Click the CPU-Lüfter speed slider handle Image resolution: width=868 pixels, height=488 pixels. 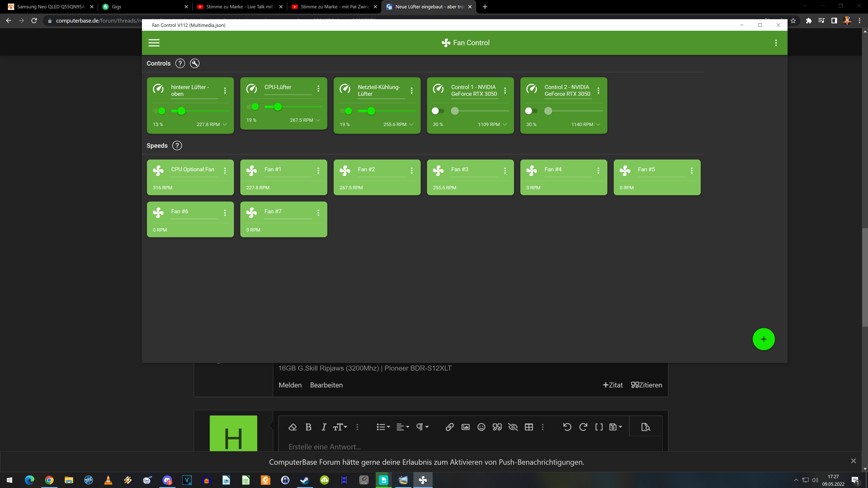tap(278, 107)
